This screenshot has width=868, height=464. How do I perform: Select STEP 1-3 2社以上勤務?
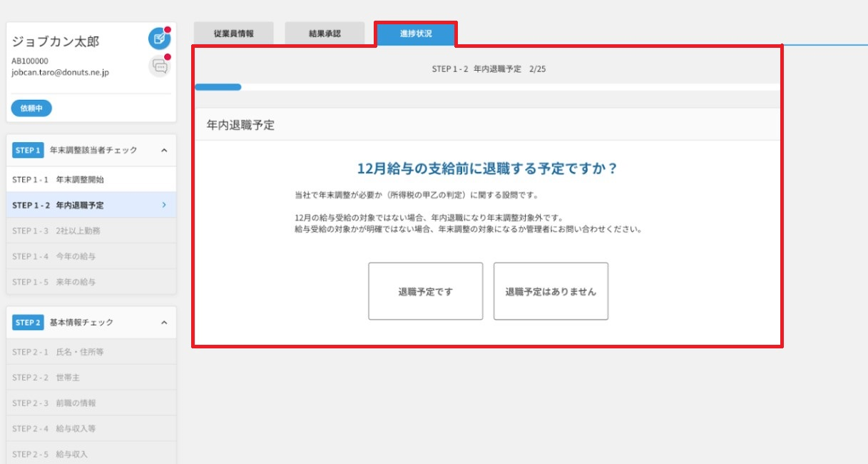[x=91, y=231]
